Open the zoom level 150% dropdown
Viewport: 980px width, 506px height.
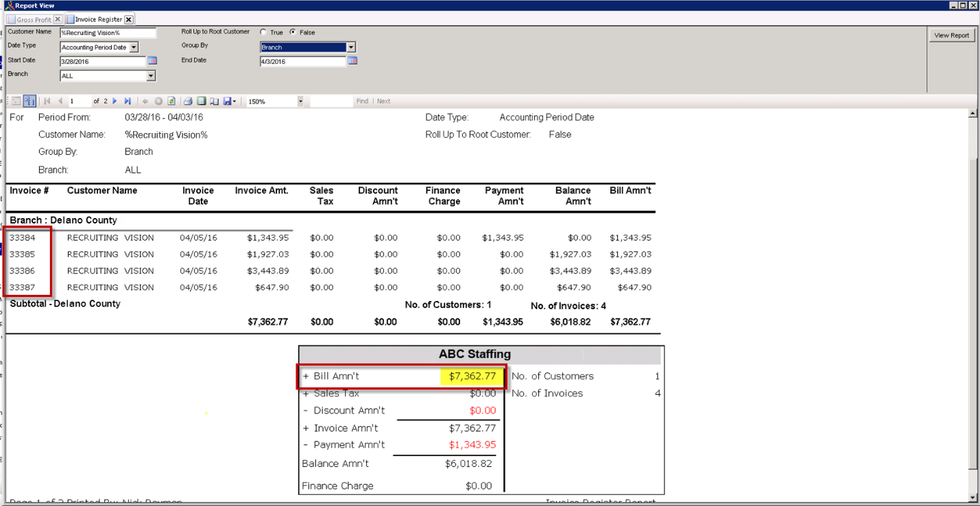pos(300,101)
